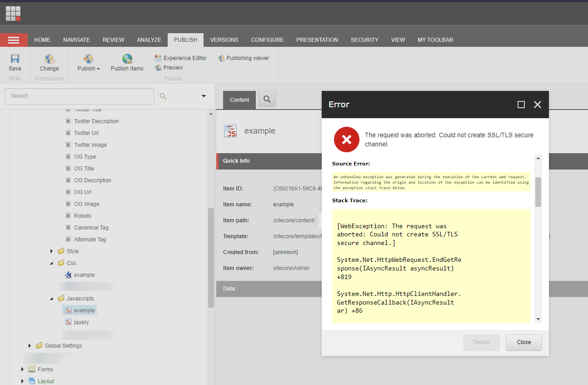Switch to the NAVIGATE ribbon tab
This screenshot has height=385, width=588.
point(76,40)
